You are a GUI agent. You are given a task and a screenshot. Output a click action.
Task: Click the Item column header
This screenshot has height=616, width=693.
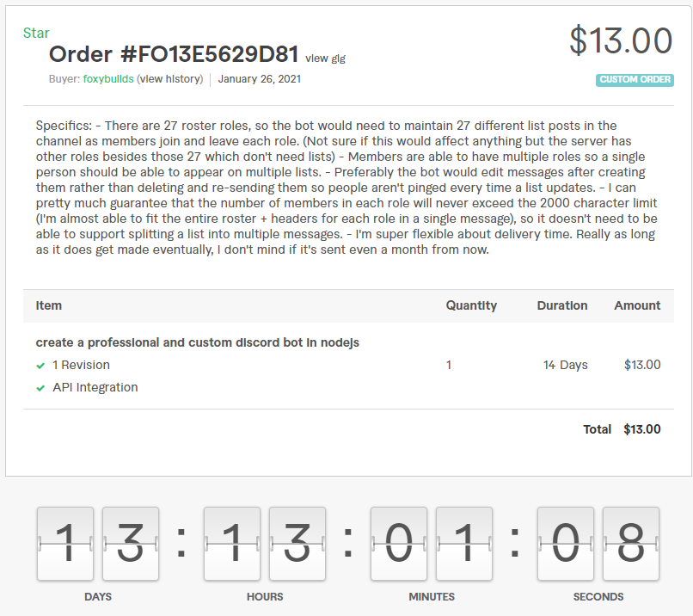[49, 305]
